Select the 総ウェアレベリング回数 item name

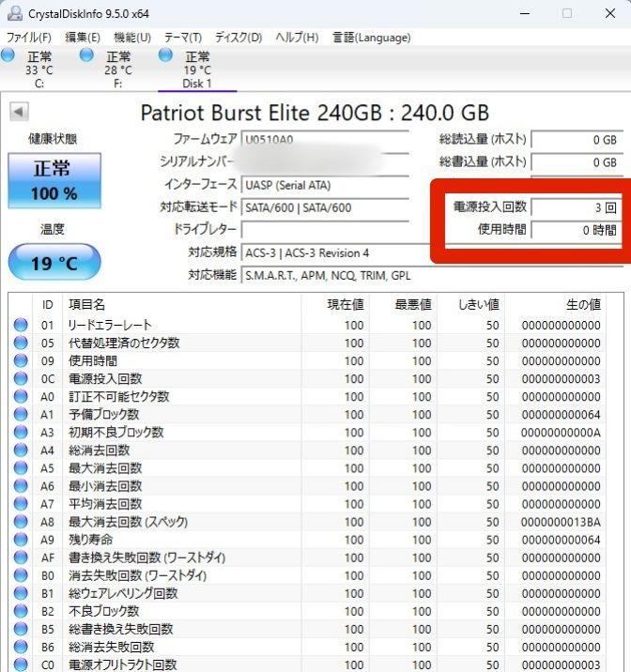click(x=123, y=593)
